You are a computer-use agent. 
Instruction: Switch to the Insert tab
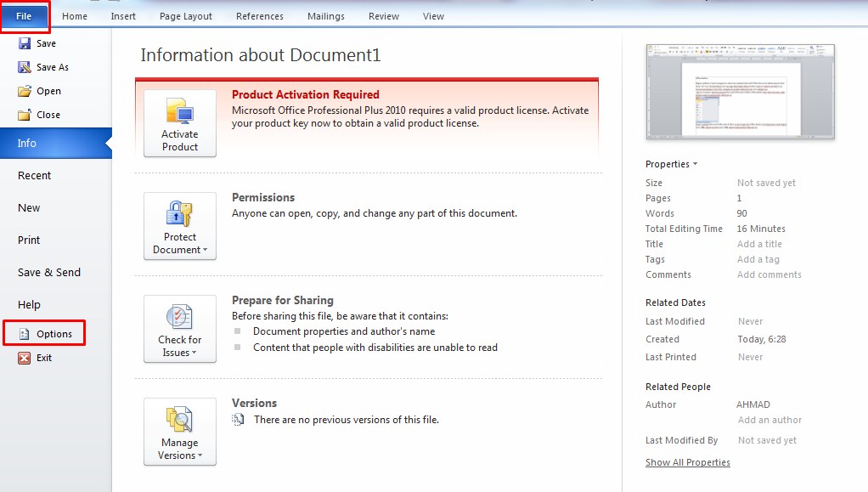[123, 16]
